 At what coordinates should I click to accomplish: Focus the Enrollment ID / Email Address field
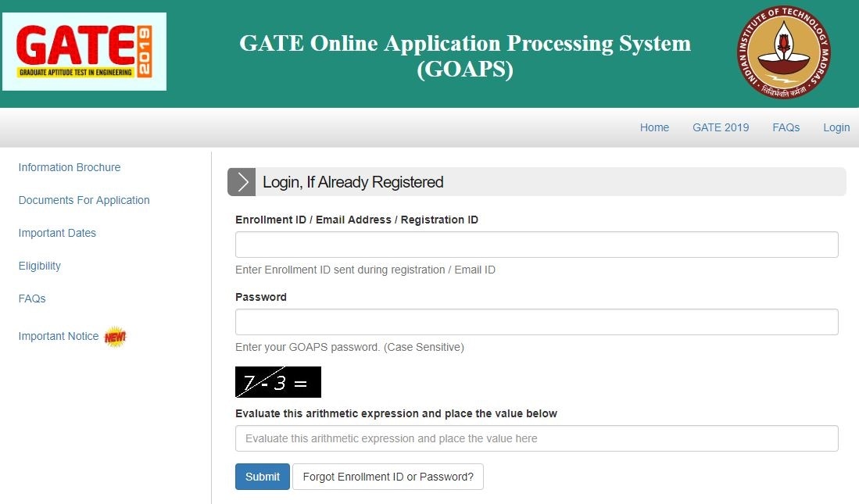pyautogui.click(x=536, y=245)
